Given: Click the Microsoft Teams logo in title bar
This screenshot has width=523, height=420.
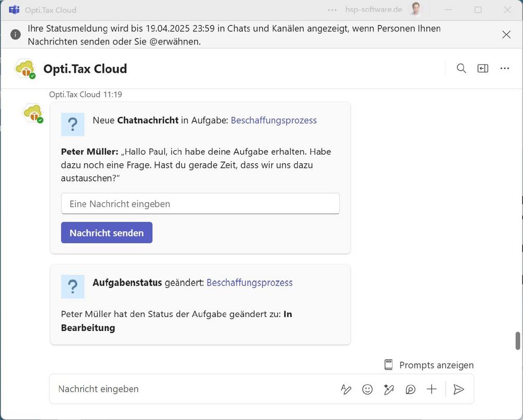Looking at the screenshot, I should point(14,9).
